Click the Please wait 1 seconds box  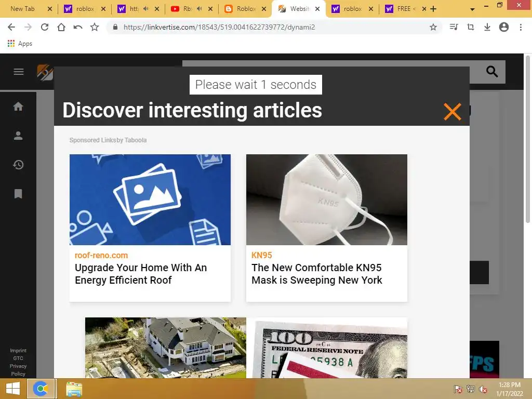pyautogui.click(x=256, y=85)
